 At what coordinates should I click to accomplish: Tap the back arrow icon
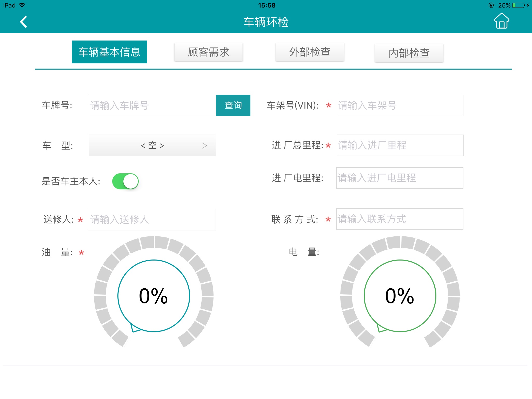[24, 22]
